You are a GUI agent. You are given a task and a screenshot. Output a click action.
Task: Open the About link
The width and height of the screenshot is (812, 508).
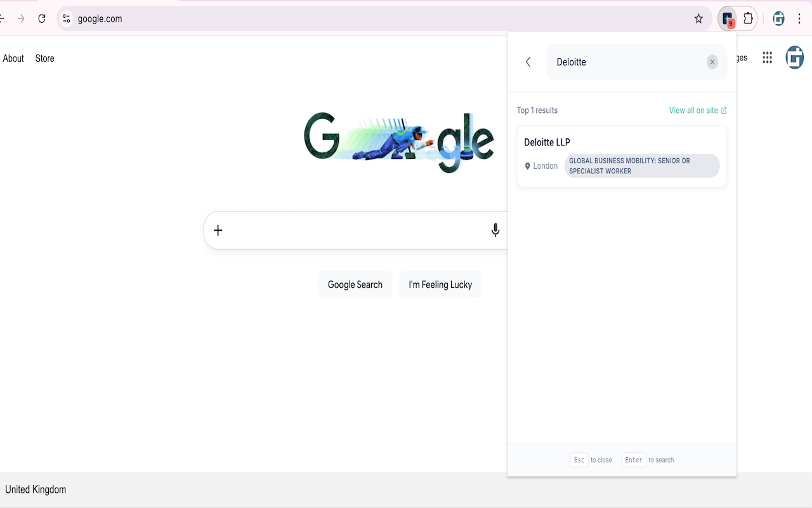[13, 58]
